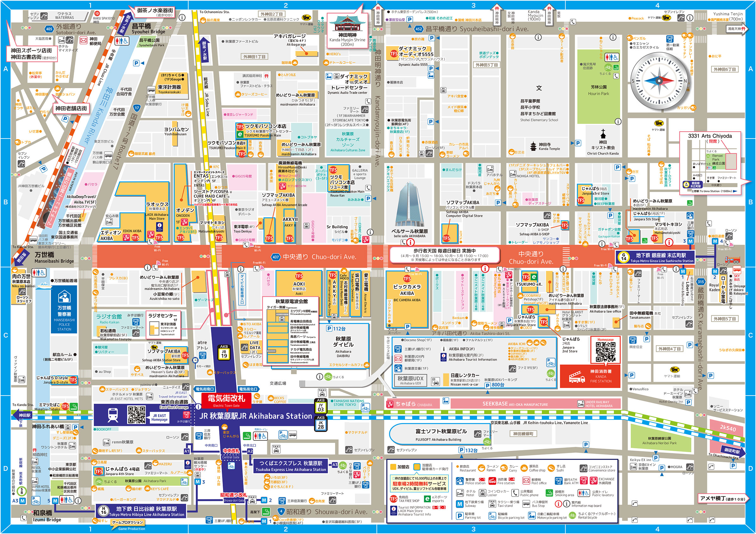This screenshot has height=534, width=756.
Task: Click the G 14 Ginza Line circle badge
Action: (623, 257)
